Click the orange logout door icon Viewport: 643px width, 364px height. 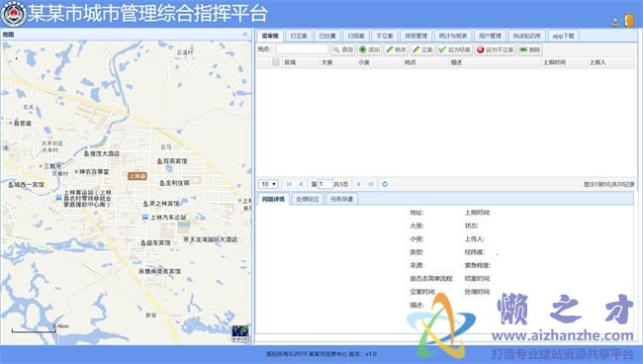(x=628, y=21)
